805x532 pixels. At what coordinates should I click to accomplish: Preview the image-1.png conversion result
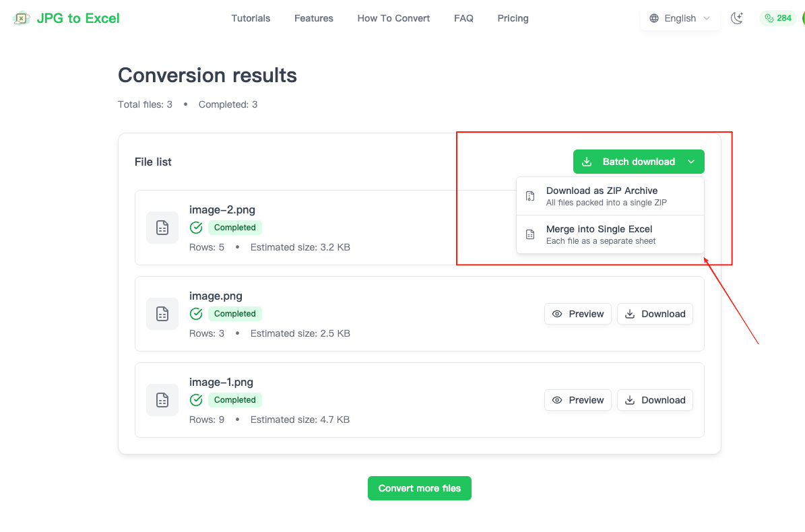tap(578, 400)
